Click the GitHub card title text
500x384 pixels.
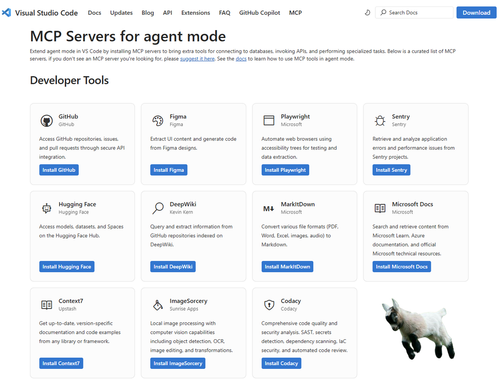click(68, 116)
